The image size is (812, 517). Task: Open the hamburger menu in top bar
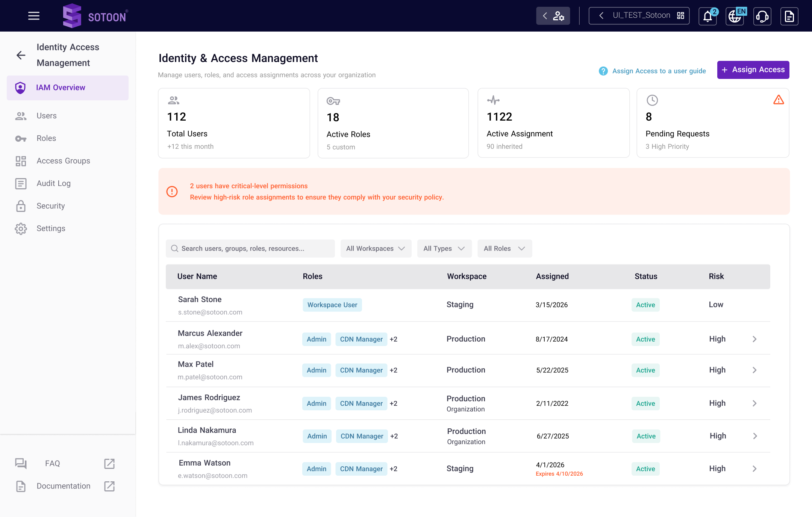(34, 16)
